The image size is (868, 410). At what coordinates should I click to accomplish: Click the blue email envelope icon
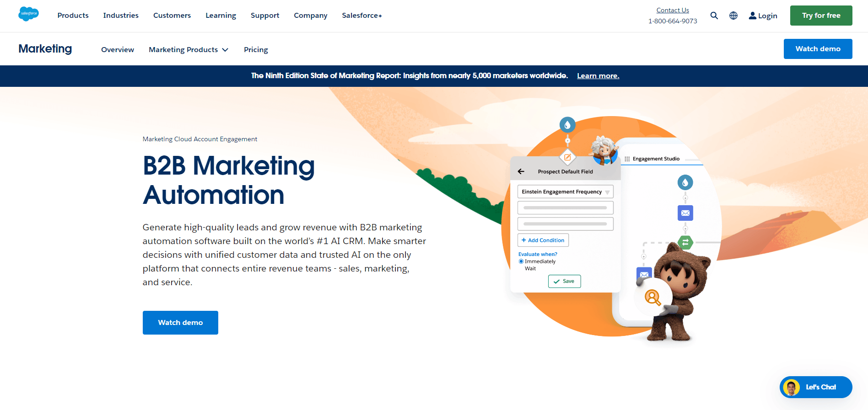[x=685, y=213]
